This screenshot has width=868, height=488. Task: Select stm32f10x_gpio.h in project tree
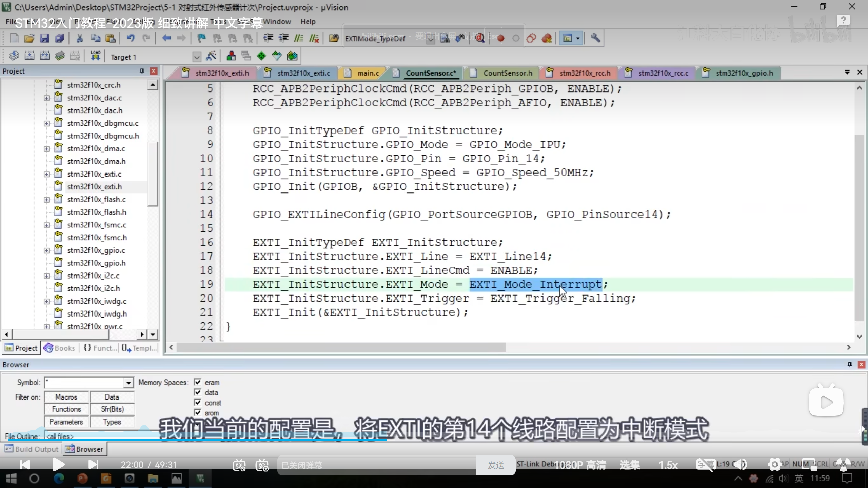(x=96, y=263)
